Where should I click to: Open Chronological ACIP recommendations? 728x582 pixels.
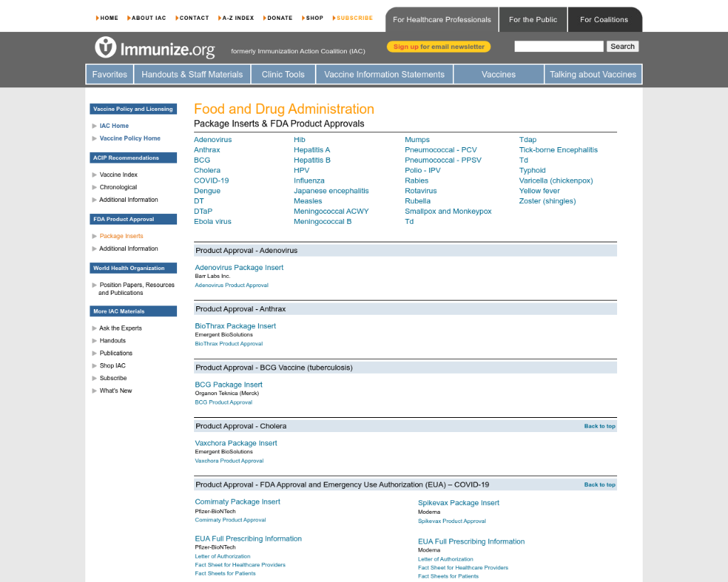pos(118,187)
